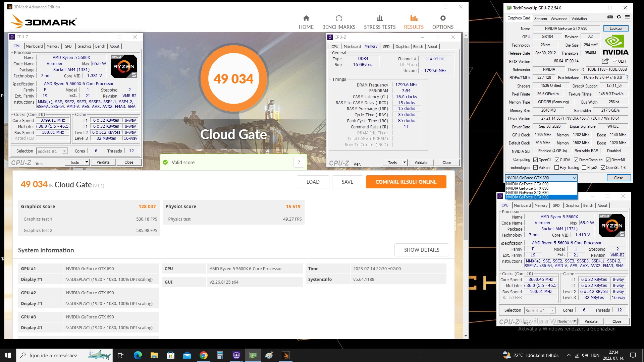
Task: Click LOAD in the 3DMark result panel
Action: (x=313, y=182)
